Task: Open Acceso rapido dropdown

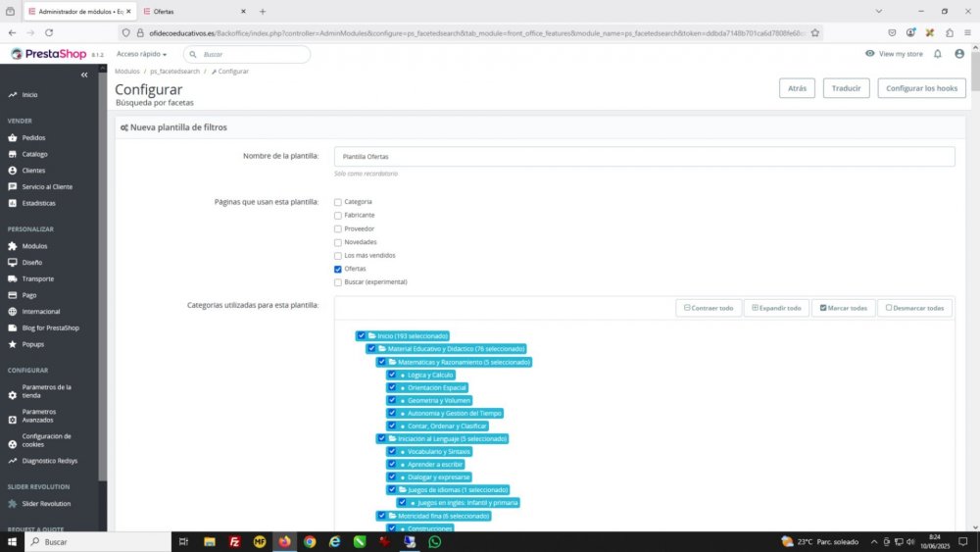Action: (142, 54)
